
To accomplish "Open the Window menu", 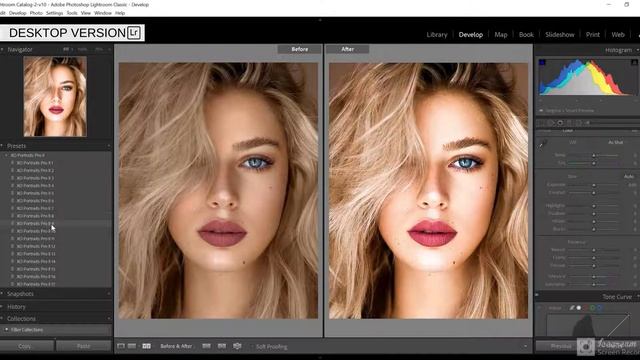I will coord(103,13).
